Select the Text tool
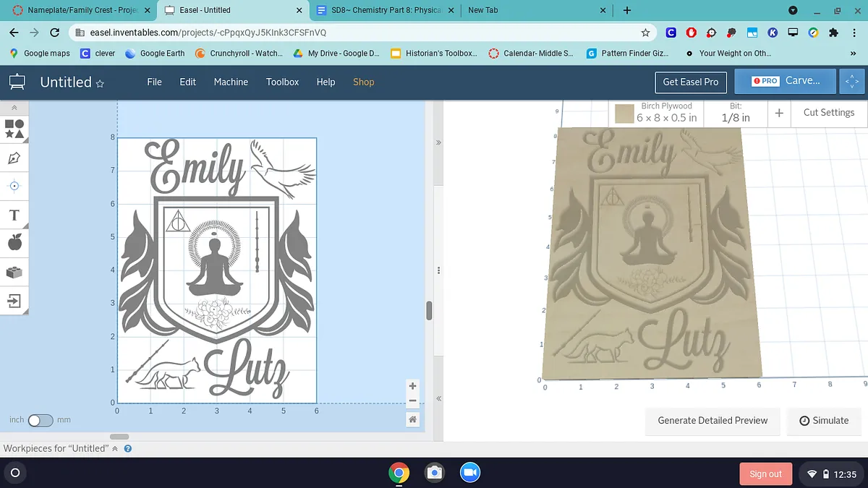868x488 pixels. (14, 215)
